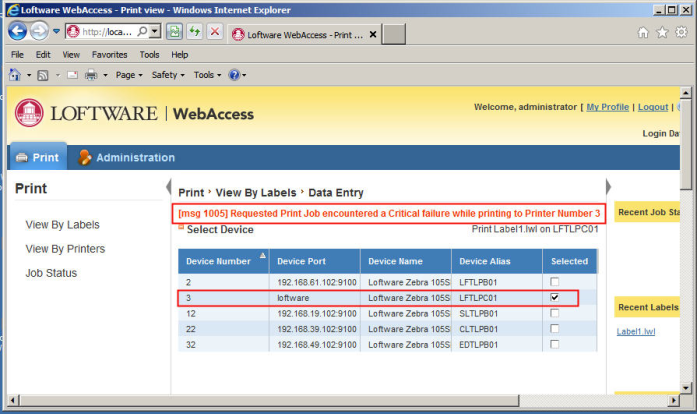Open Job Status in sidebar
This screenshot has width=697, height=414.
point(51,273)
